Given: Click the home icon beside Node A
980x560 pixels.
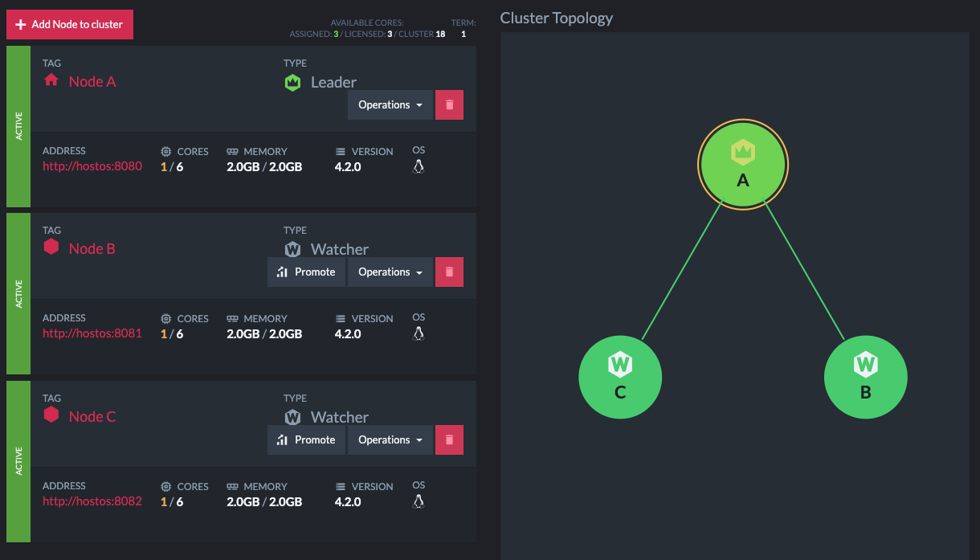Looking at the screenshot, I should click(51, 80).
